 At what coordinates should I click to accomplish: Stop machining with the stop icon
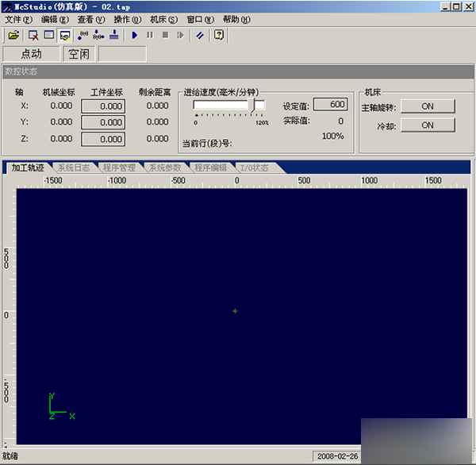165,35
